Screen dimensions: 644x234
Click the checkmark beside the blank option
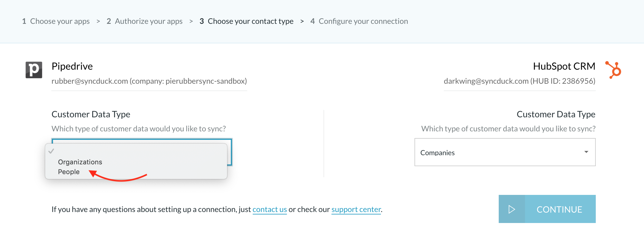[x=51, y=151]
